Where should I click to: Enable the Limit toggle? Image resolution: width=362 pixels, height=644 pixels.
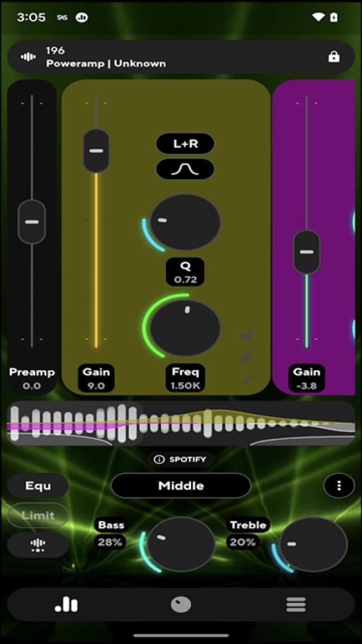[38, 515]
